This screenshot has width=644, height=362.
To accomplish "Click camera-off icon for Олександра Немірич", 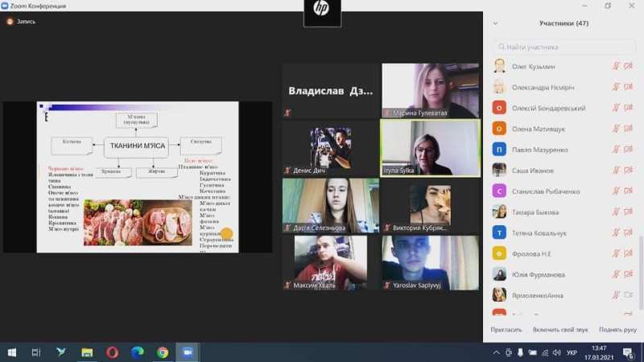I will pyautogui.click(x=628, y=87).
